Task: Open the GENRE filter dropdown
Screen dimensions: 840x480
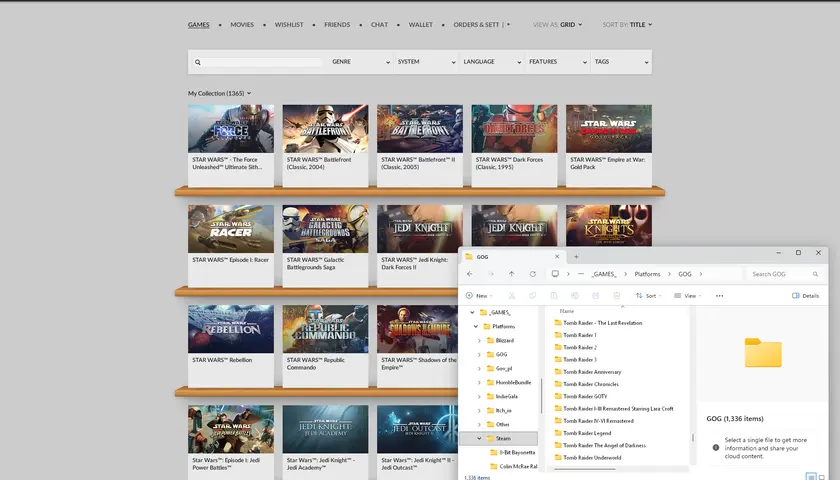Action: (x=361, y=62)
